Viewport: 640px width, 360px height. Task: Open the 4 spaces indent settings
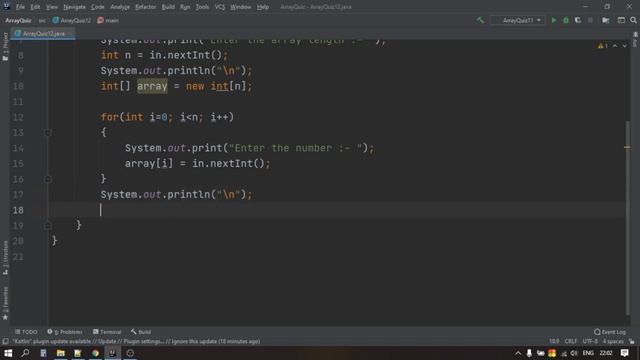point(613,341)
